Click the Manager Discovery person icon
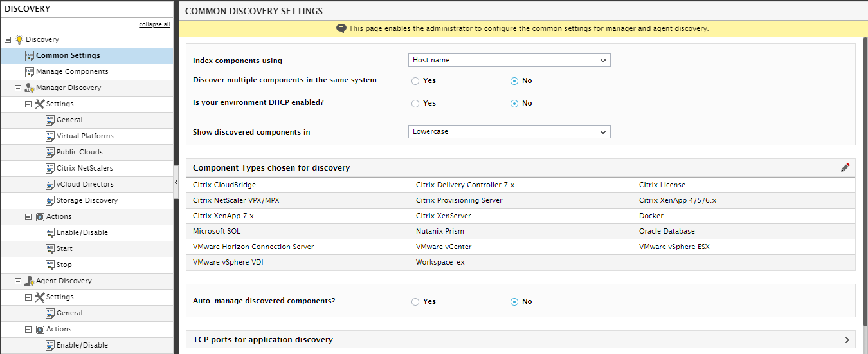Viewport: 868px width, 354px height. tap(30, 88)
